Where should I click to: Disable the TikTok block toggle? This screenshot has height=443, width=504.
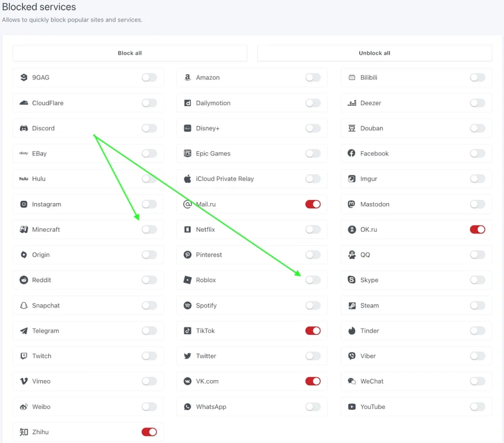313,331
